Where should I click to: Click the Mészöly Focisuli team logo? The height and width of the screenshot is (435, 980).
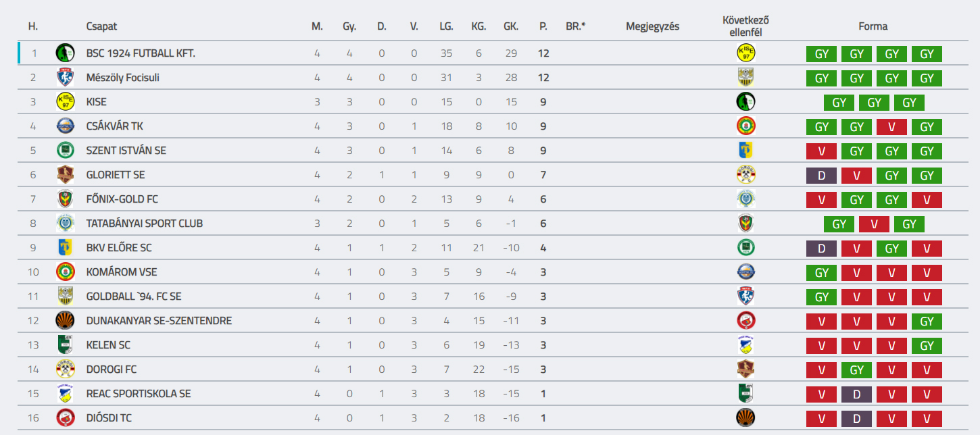(x=66, y=77)
